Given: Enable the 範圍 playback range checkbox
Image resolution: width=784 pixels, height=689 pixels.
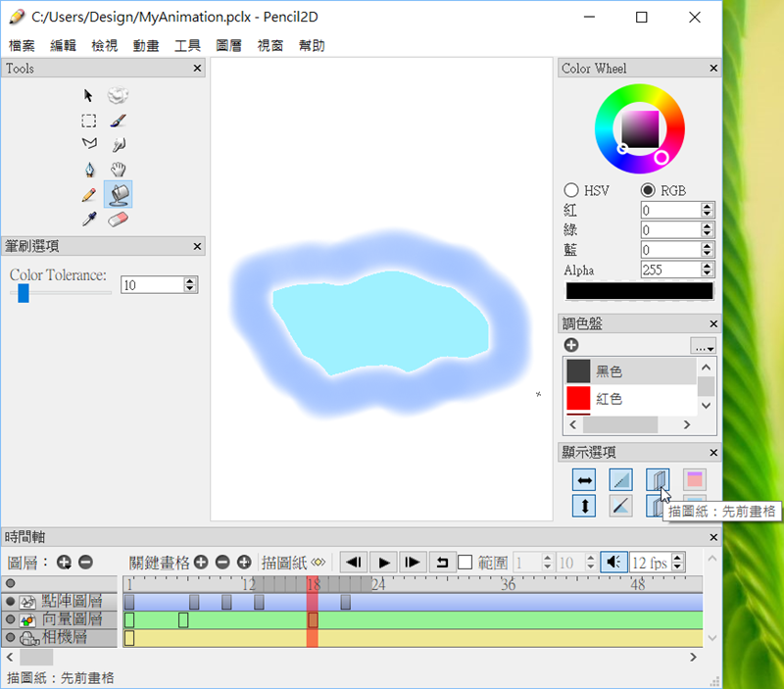Looking at the screenshot, I should [465, 563].
